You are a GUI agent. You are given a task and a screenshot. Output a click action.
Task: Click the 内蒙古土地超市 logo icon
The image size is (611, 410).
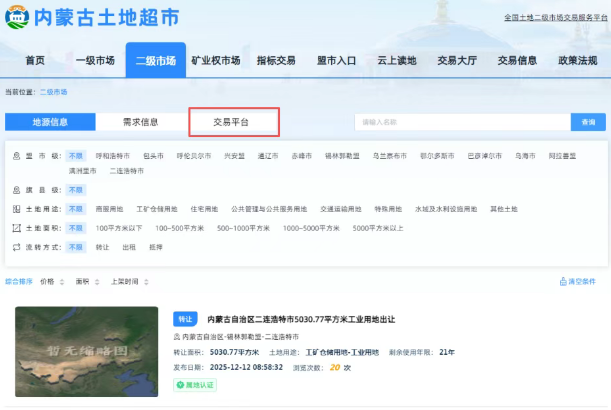(x=18, y=18)
